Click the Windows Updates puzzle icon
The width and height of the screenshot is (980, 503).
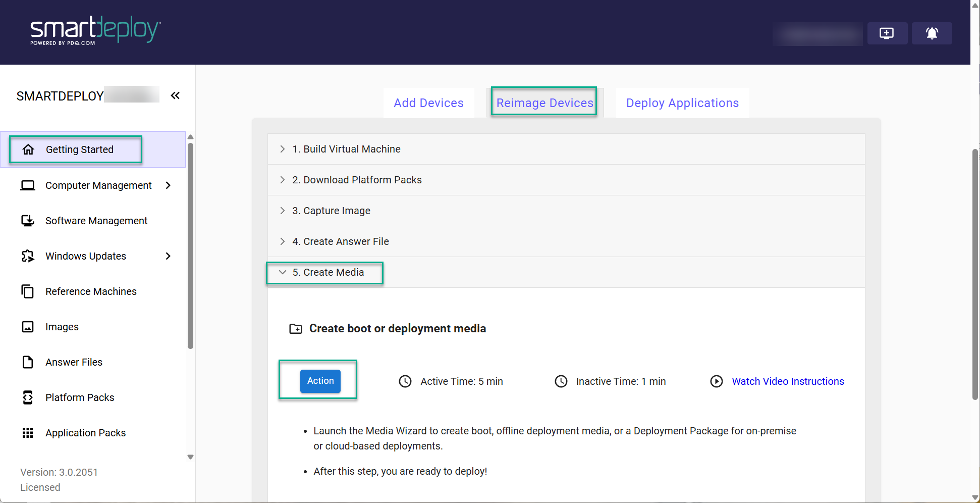(28, 256)
